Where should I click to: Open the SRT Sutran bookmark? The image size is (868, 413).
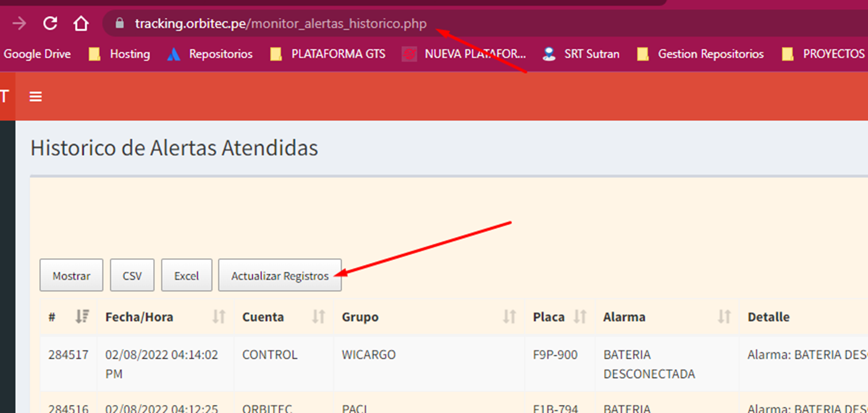pos(581,54)
